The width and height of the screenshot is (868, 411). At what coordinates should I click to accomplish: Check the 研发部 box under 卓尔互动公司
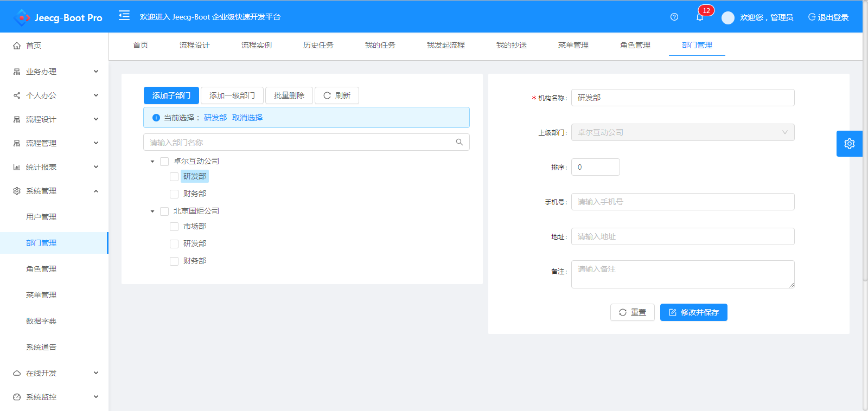coord(174,177)
